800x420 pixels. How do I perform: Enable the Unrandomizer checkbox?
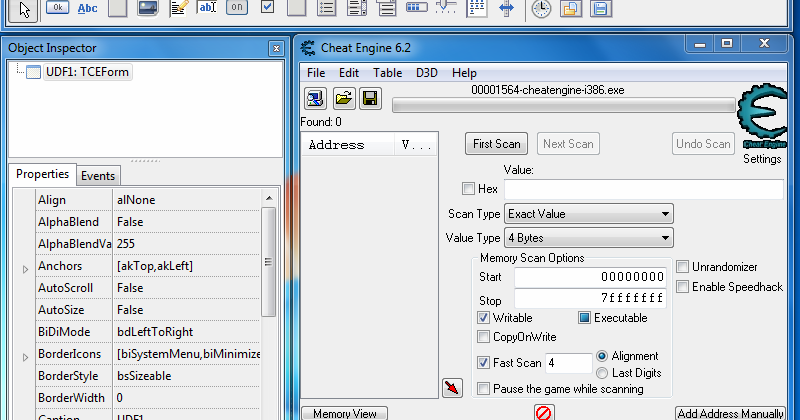683,267
